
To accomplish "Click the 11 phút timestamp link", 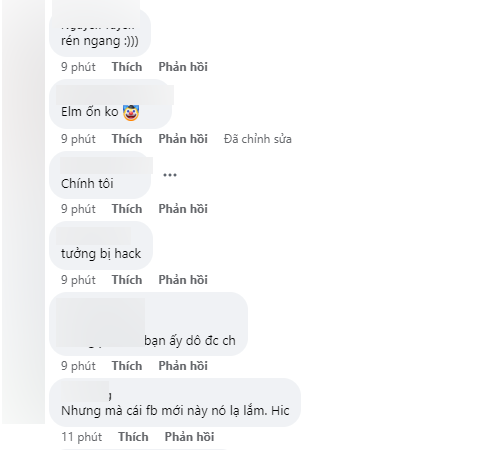I will click(x=82, y=437).
